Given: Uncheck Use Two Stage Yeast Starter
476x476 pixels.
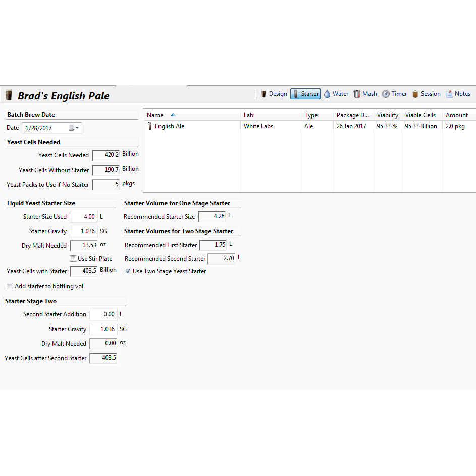Looking at the screenshot, I should [x=128, y=271].
